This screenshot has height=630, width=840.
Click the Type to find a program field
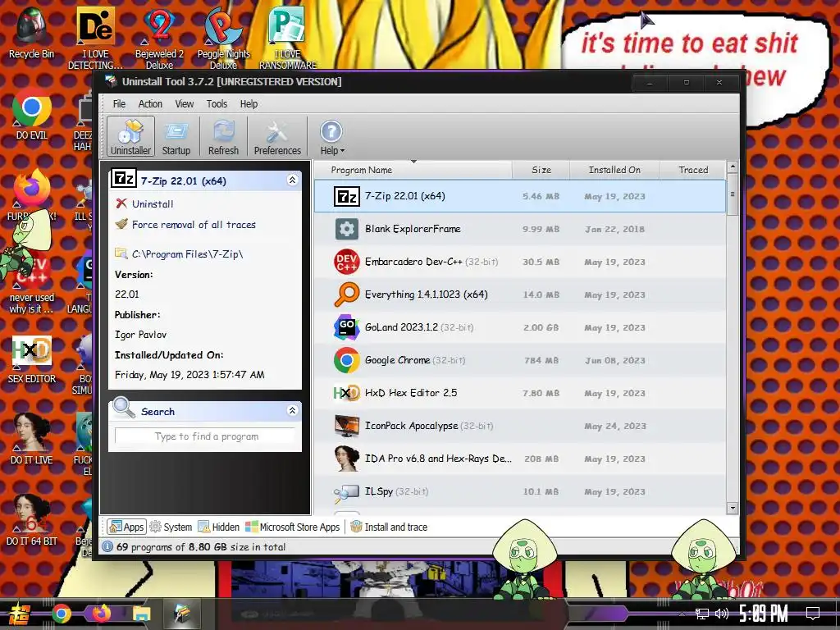click(x=206, y=436)
